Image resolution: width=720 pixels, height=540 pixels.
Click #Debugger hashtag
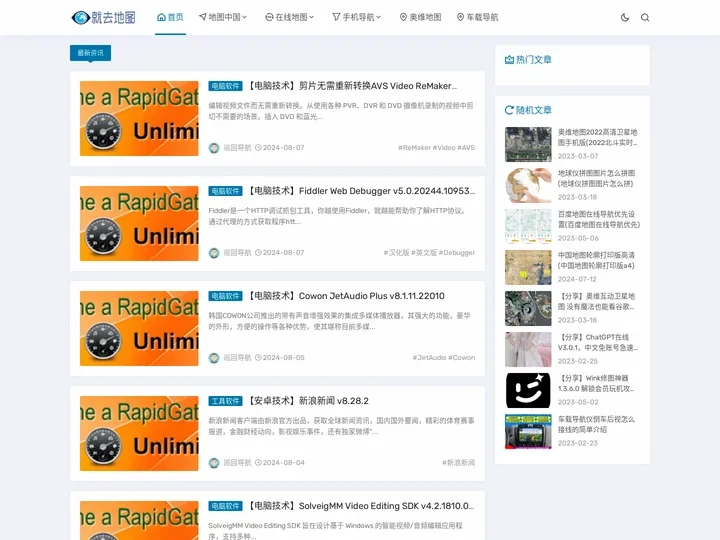pyautogui.click(x=457, y=253)
